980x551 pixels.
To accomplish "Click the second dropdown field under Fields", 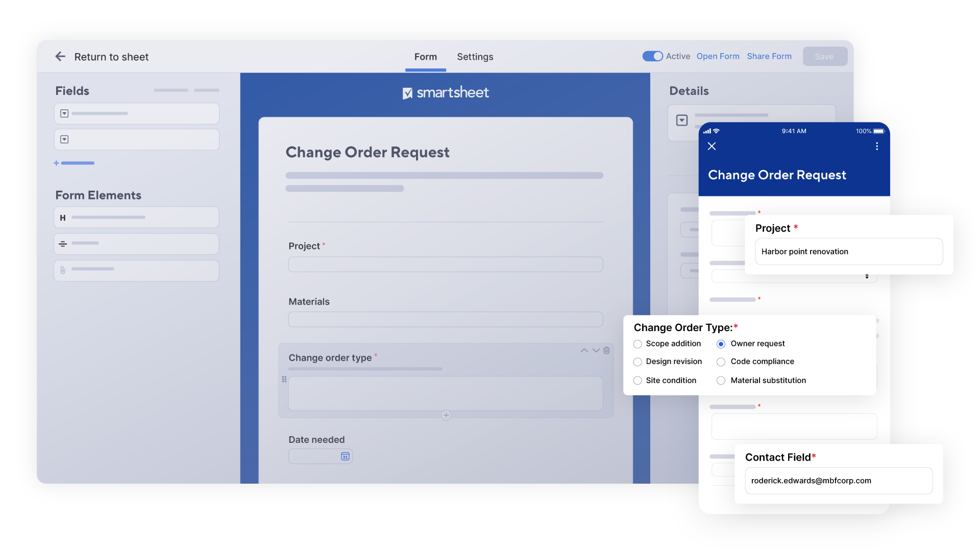I will (137, 139).
